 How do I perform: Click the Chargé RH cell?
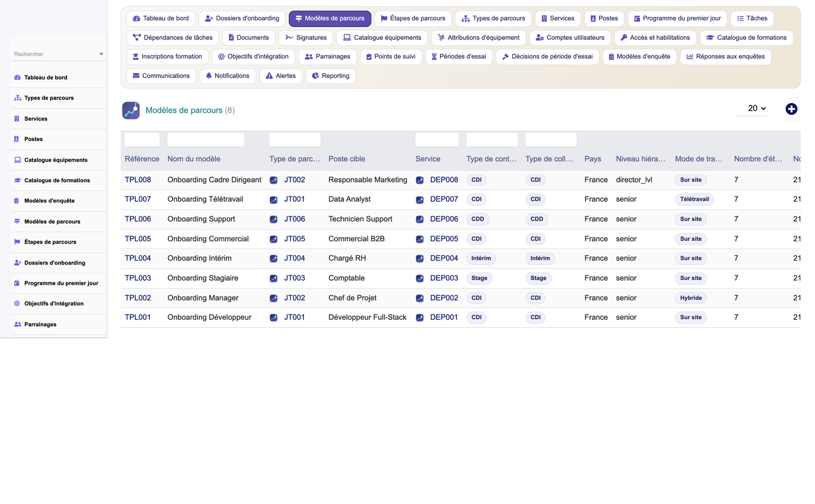tap(347, 258)
